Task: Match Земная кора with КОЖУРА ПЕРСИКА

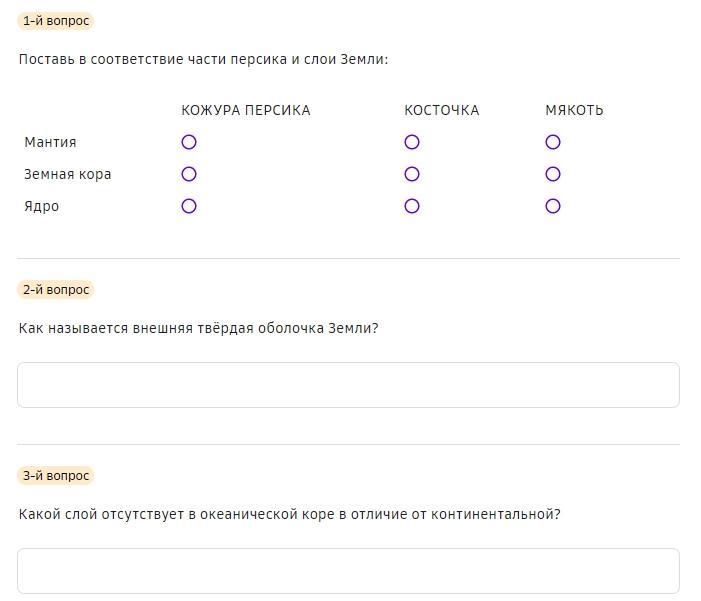Action: (189, 174)
